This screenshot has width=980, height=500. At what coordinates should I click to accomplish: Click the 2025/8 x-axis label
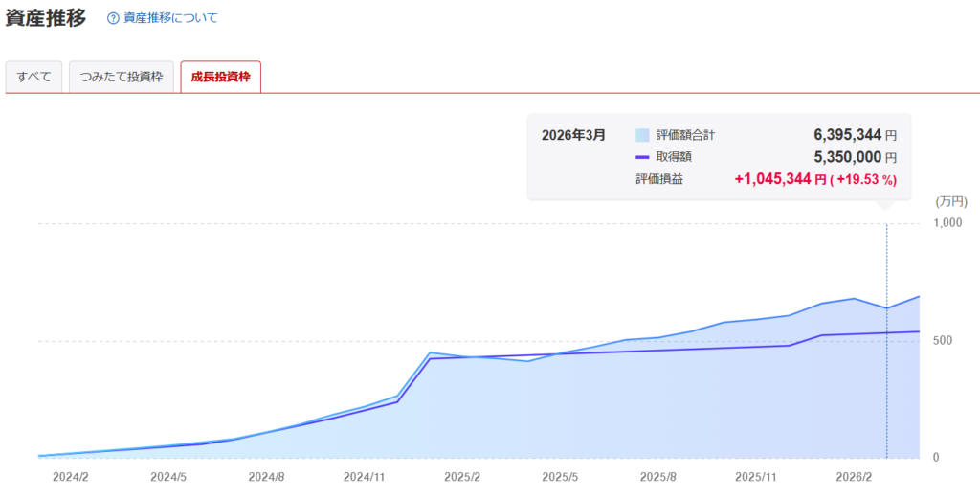click(659, 476)
